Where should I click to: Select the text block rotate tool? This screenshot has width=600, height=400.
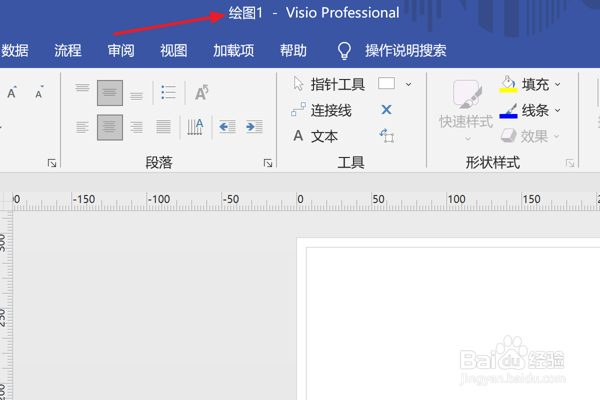point(387,136)
